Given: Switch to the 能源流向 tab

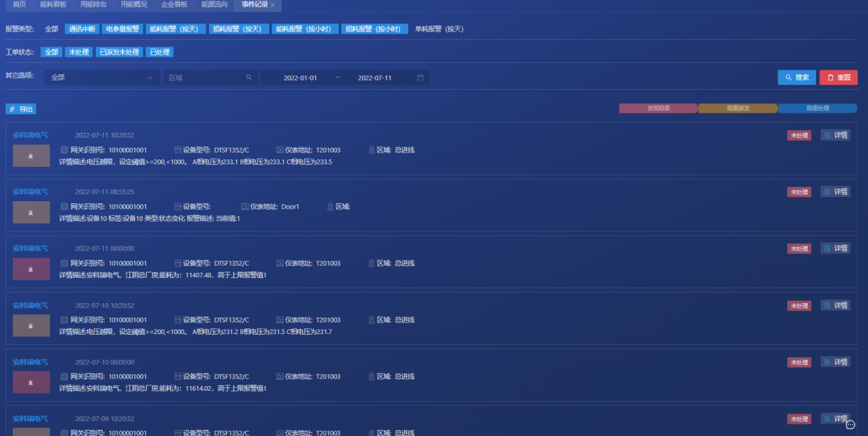Looking at the screenshot, I should [x=213, y=5].
